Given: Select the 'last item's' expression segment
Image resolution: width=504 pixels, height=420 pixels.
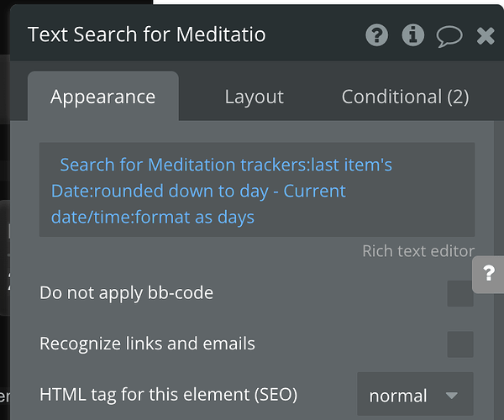Looking at the screenshot, I should (346, 165).
